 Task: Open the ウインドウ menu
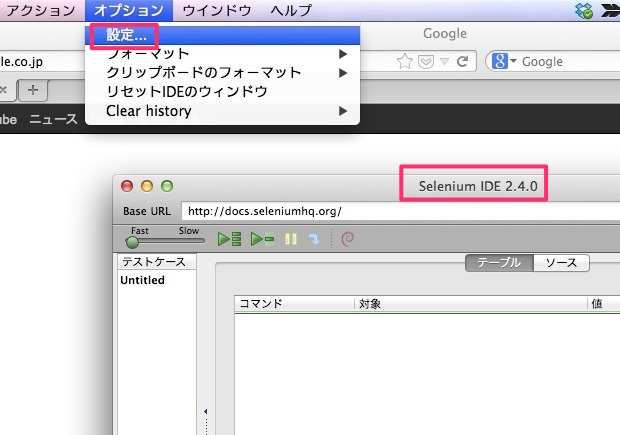coord(217,10)
